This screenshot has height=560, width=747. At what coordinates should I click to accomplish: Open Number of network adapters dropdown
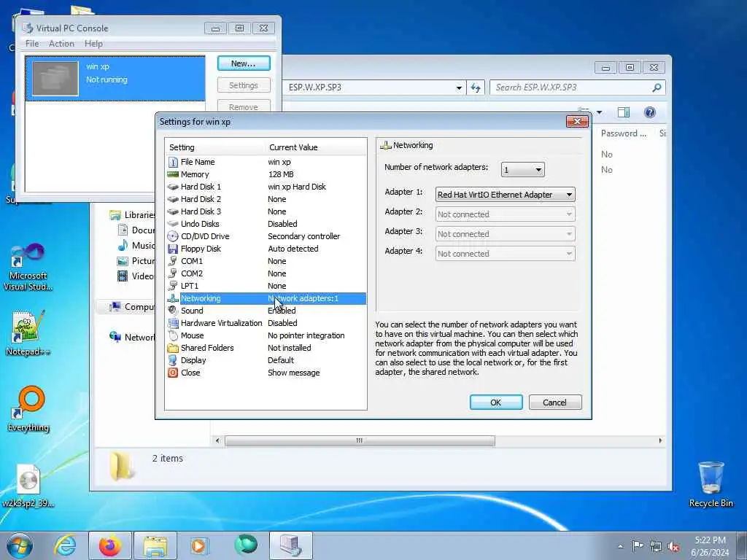(522, 169)
